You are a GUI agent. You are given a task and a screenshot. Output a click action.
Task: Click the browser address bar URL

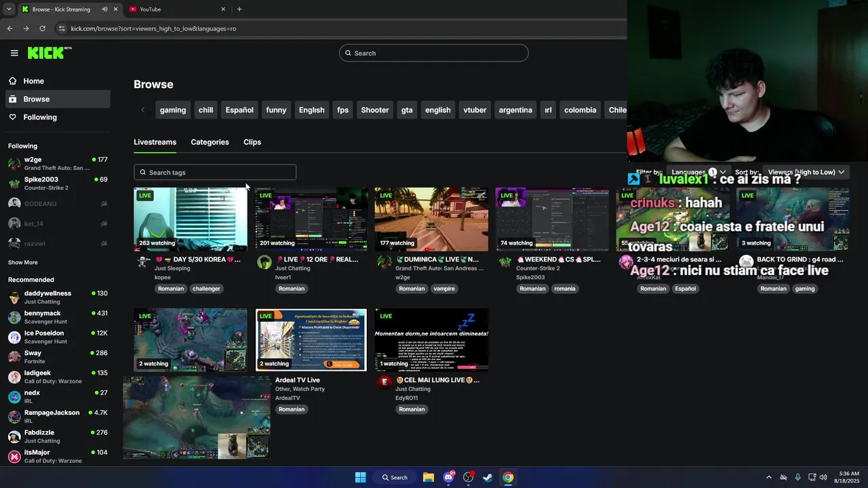pos(154,28)
